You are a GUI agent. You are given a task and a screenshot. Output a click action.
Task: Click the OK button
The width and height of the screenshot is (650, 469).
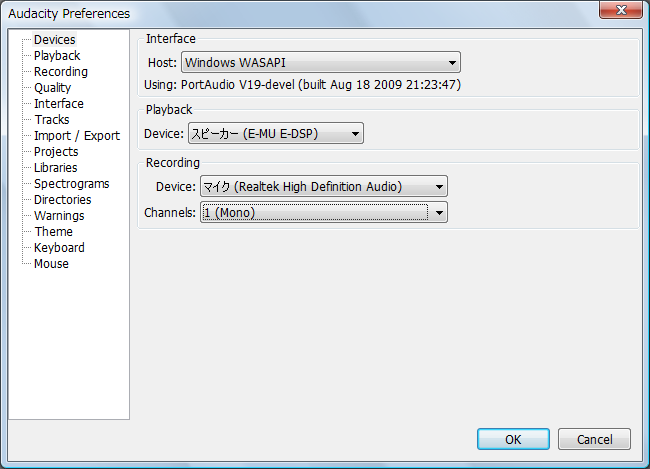coord(513,439)
